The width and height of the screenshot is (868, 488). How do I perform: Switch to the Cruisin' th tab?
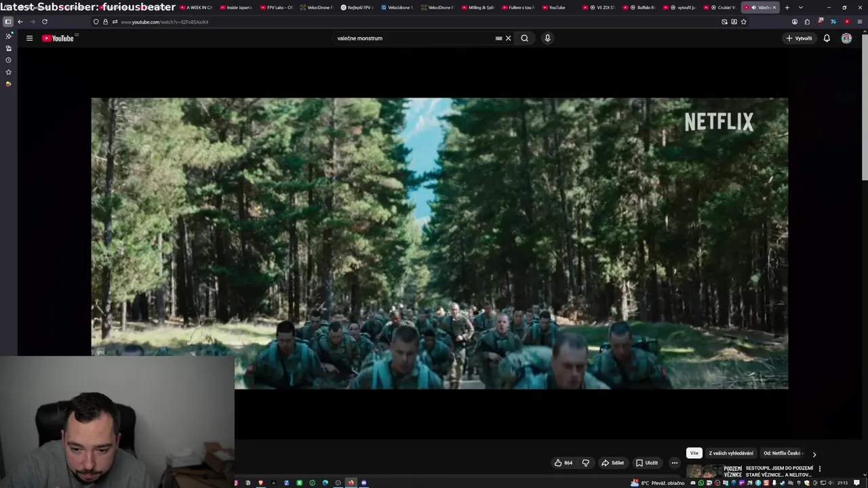pyautogui.click(x=719, y=7)
